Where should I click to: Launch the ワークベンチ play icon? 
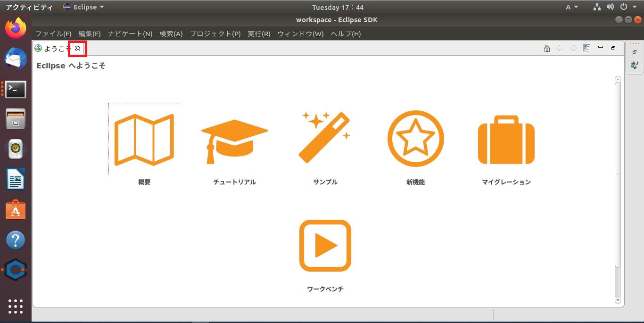(325, 246)
